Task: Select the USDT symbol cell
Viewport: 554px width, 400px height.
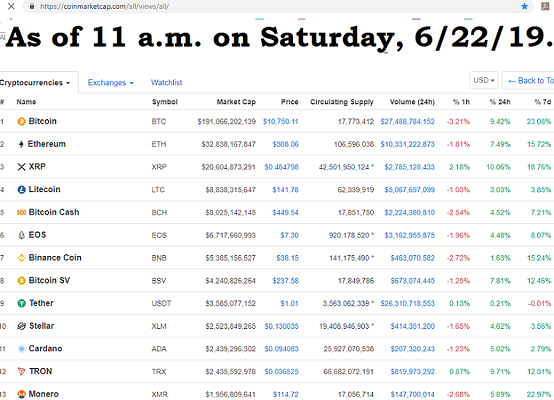Action: [161, 303]
